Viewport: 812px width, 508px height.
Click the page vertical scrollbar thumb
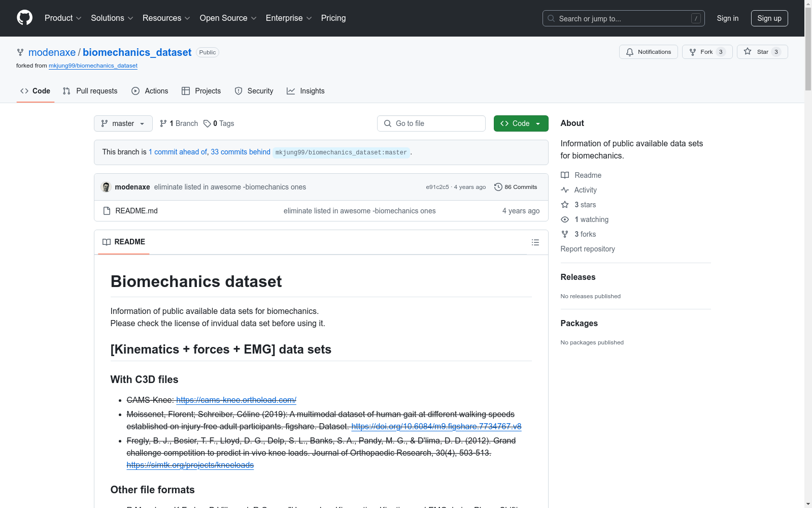808,48
